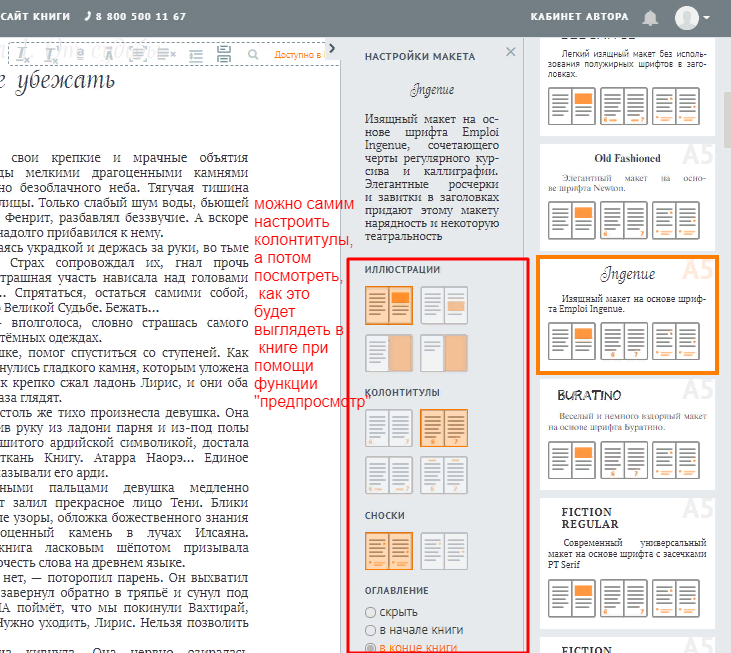731x653 pixels.
Task: Select the Old Fashioned layout template
Action: pos(626,190)
